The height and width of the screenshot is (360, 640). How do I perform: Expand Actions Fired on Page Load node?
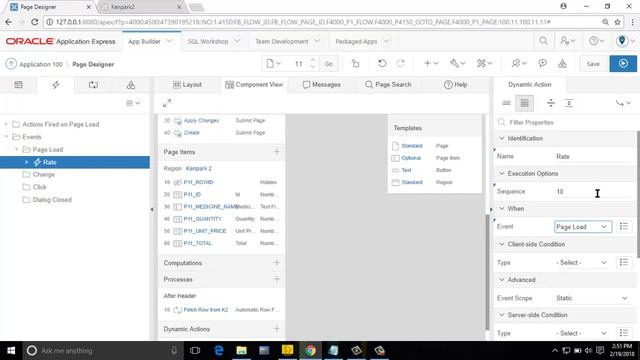6,124
